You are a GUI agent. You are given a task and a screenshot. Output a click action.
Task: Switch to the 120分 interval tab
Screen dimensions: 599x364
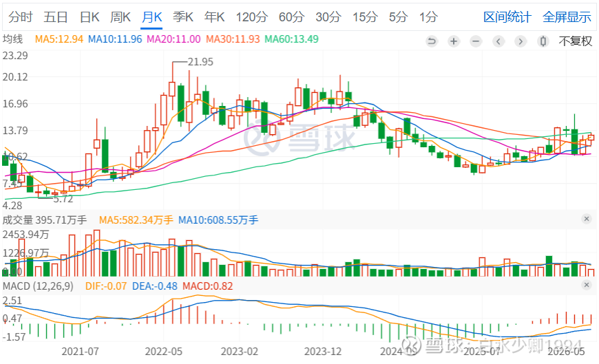pyautogui.click(x=252, y=17)
